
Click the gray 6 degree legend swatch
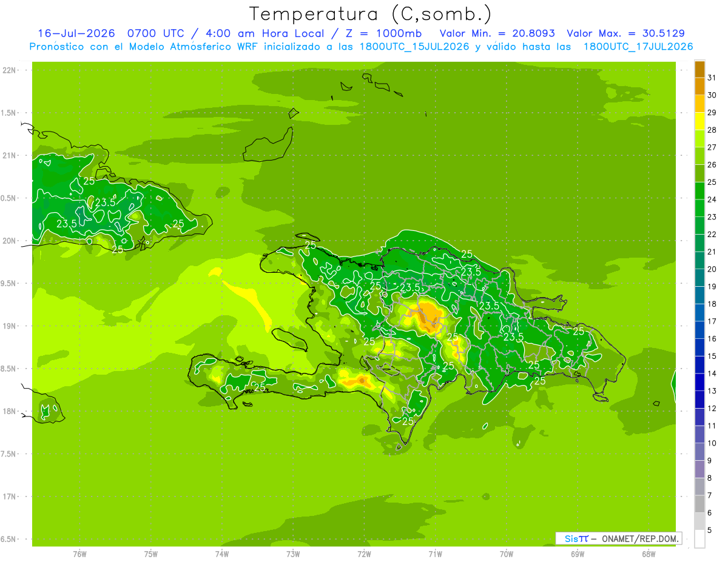pyautogui.click(x=699, y=504)
